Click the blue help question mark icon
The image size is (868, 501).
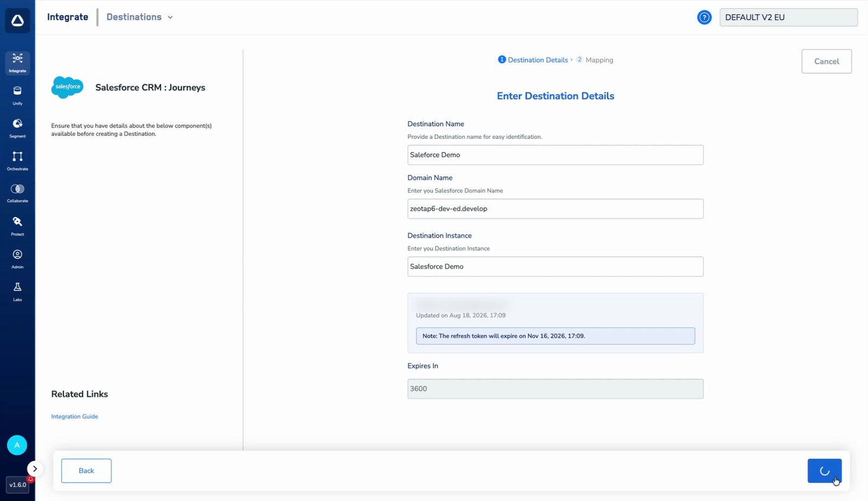(x=704, y=17)
